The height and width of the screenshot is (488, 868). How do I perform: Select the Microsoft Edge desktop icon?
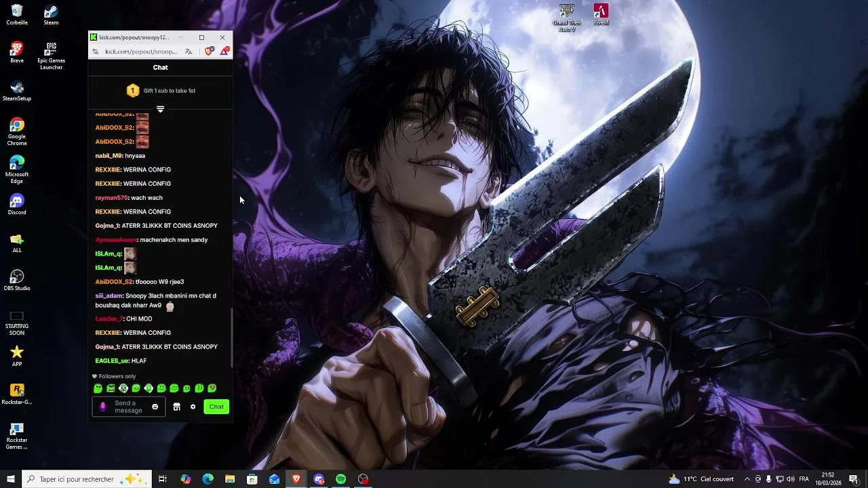click(x=17, y=169)
